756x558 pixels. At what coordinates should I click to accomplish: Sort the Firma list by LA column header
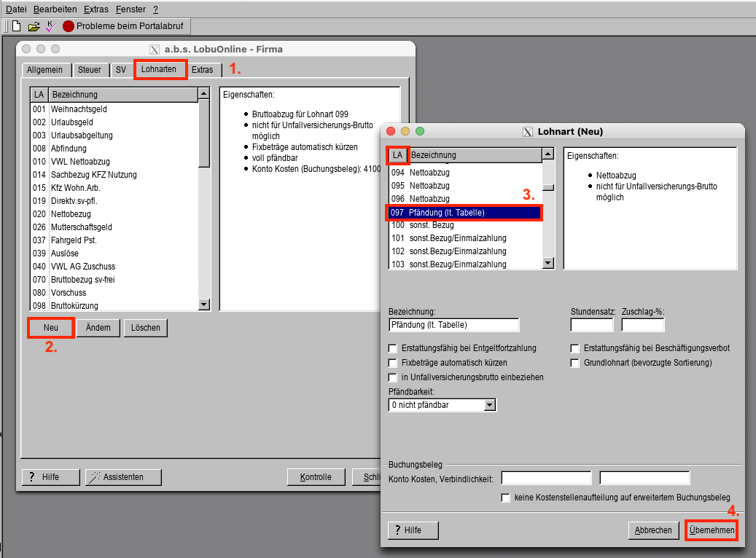click(x=39, y=95)
